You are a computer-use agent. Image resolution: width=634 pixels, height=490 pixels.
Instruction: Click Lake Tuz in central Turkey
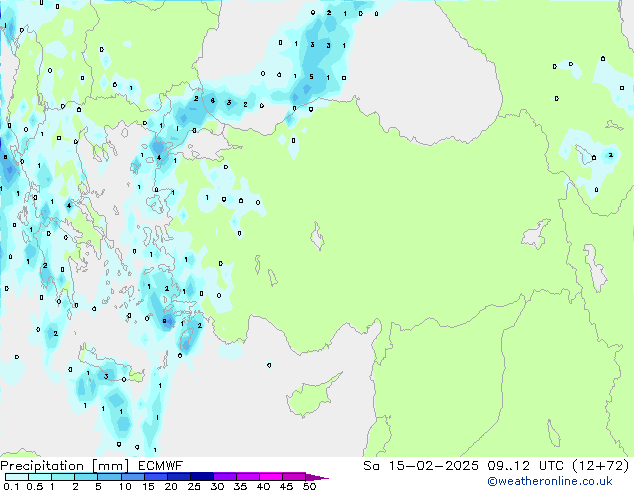point(317,236)
